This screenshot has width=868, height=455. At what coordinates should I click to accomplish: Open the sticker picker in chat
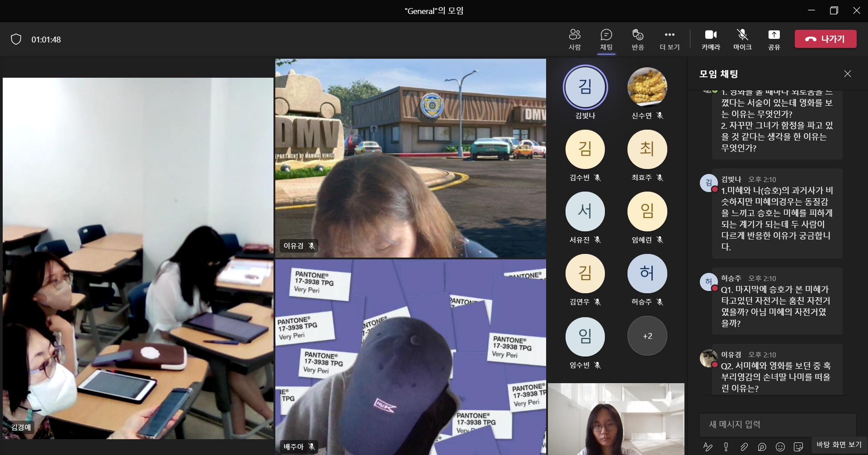tap(798, 447)
